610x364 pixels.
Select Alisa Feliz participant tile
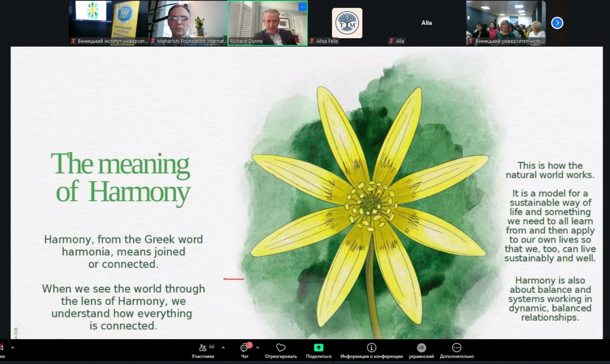coord(347,23)
